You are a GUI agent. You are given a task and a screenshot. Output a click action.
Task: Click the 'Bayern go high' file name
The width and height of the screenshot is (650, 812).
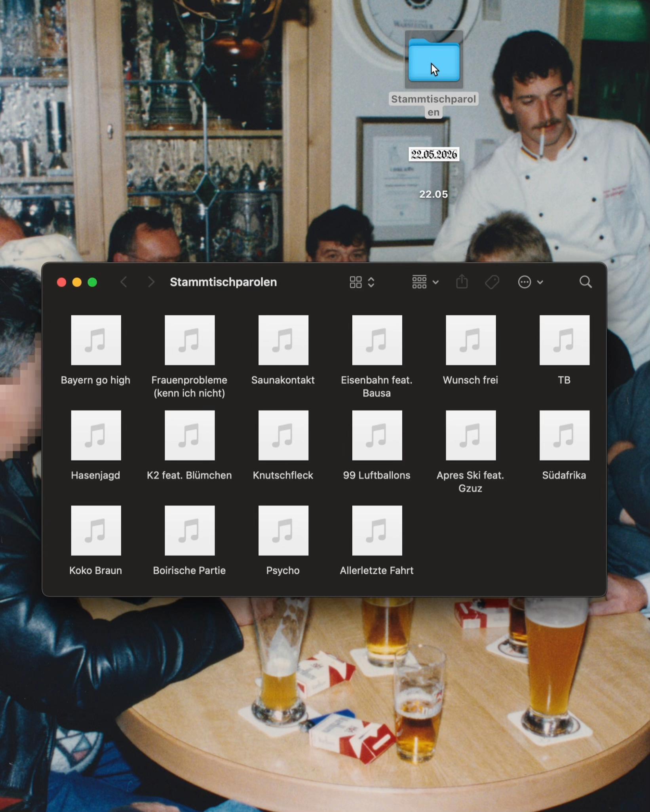95,380
